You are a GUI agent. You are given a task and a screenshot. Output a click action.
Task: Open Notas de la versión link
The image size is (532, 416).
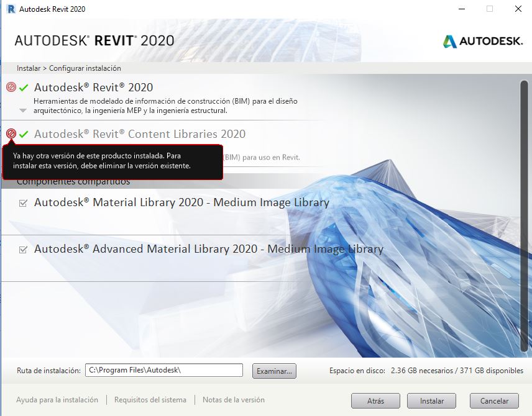click(x=234, y=400)
